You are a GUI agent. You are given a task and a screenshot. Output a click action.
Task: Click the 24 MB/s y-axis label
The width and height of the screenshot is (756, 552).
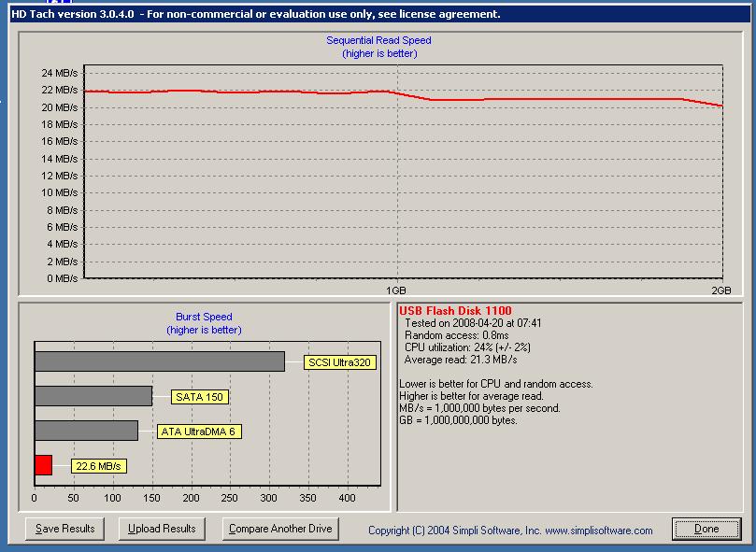[x=60, y=73]
